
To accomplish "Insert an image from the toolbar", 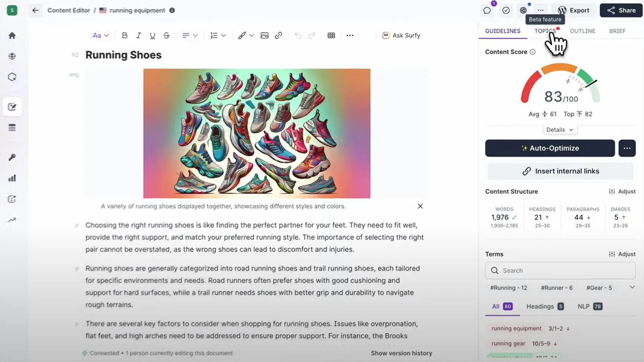I will point(264,35).
